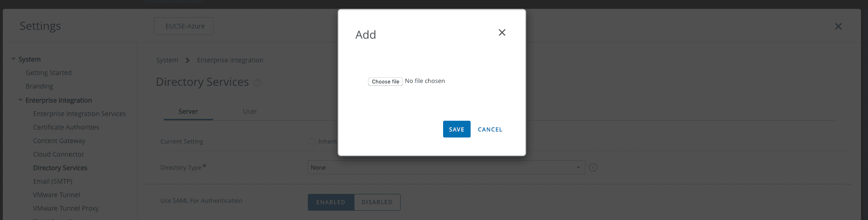Click the breadcrumb chevron after System
Image resolution: width=868 pixels, height=220 pixels.
coord(187,60)
